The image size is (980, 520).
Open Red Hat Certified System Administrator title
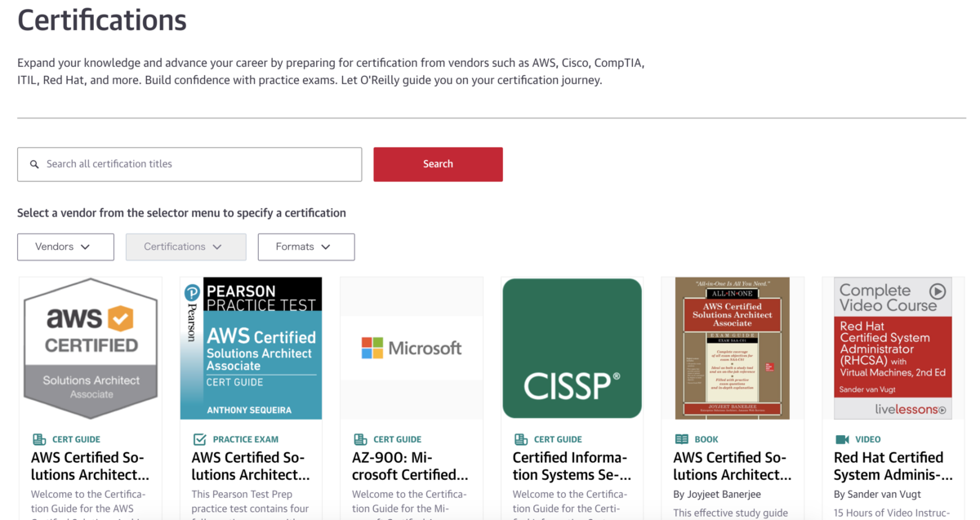(x=893, y=466)
